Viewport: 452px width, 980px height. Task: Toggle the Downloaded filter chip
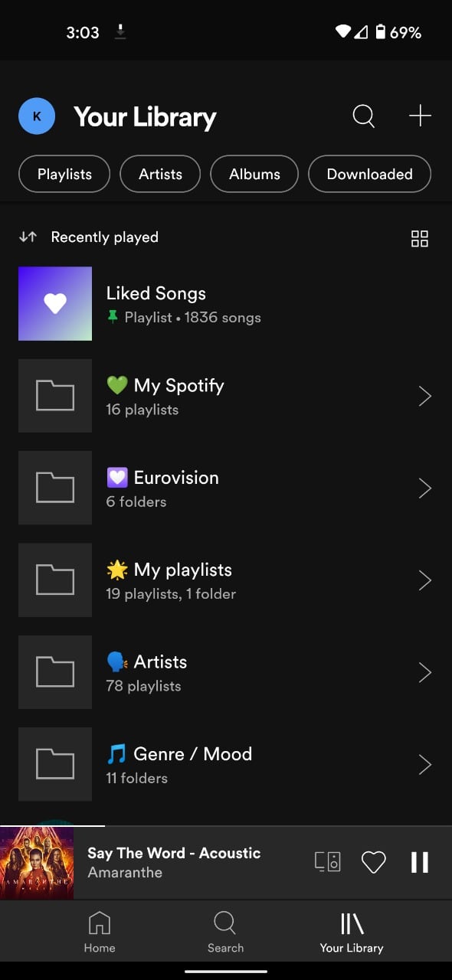point(369,174)
